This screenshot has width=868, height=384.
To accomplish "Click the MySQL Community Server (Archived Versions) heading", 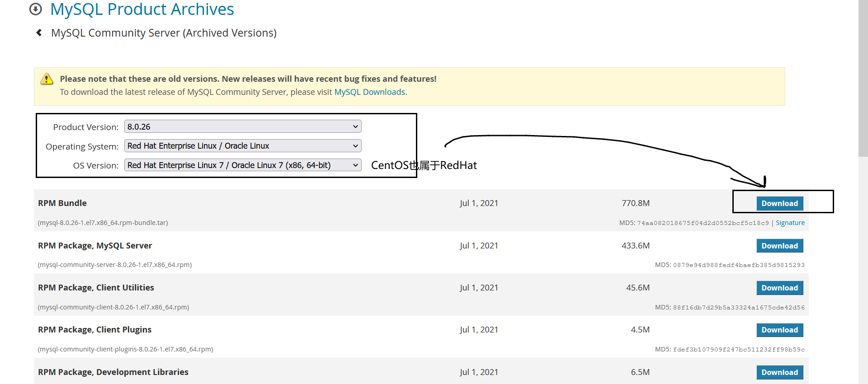I will pyautogui.click(x=164, y=33).
